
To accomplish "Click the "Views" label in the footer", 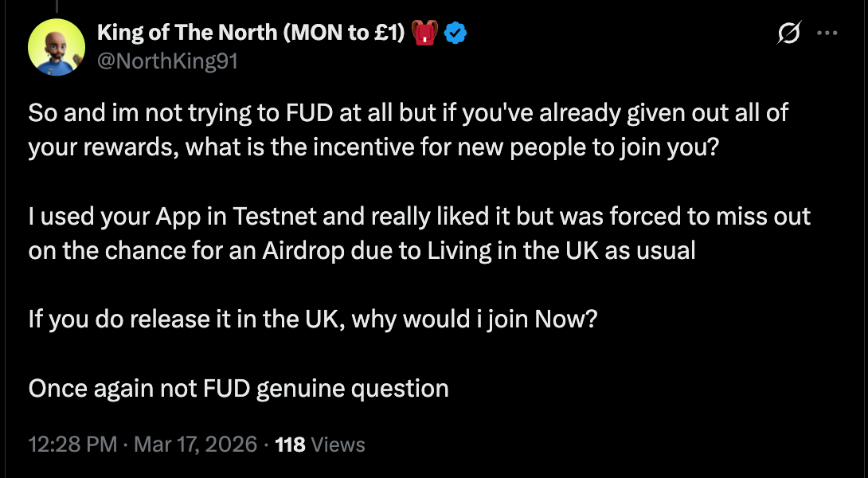I will [338, 445].
